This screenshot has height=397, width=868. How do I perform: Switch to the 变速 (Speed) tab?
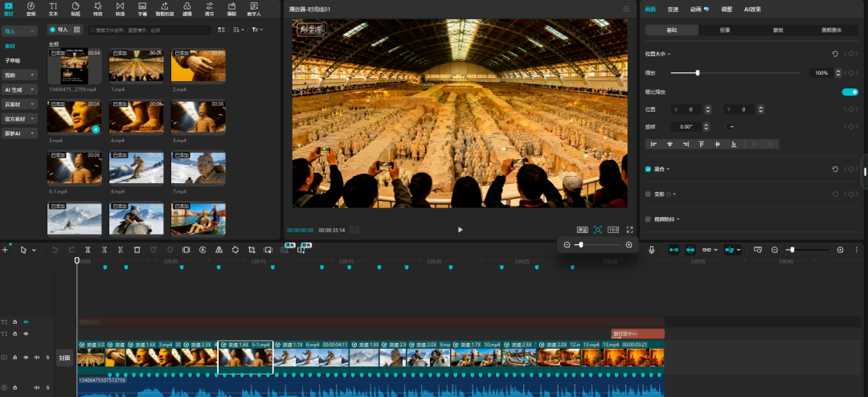tap(673, 9)
